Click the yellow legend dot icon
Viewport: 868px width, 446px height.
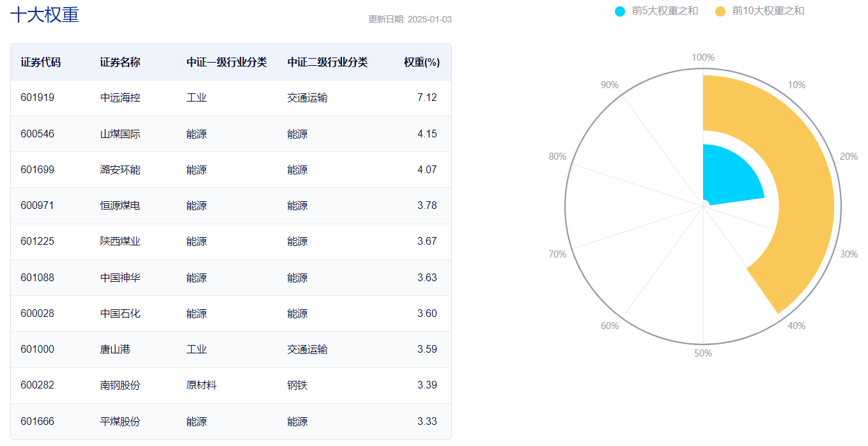click(x=720, y=11)
